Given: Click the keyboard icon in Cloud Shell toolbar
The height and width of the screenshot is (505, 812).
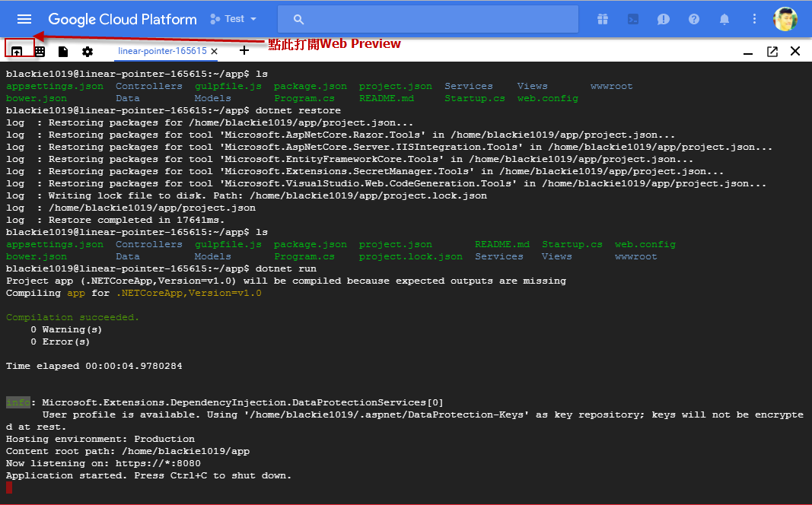Looking at the screenshot, I should coord(40,51).
